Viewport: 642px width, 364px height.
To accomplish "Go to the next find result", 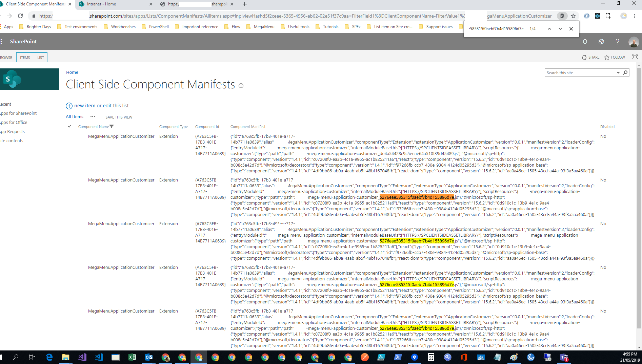I will 560,29.
